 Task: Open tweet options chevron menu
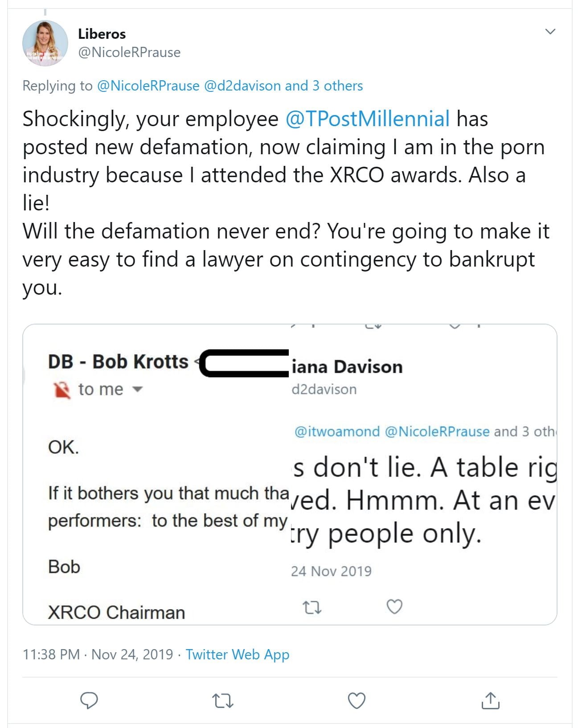(x=550, y=32)
